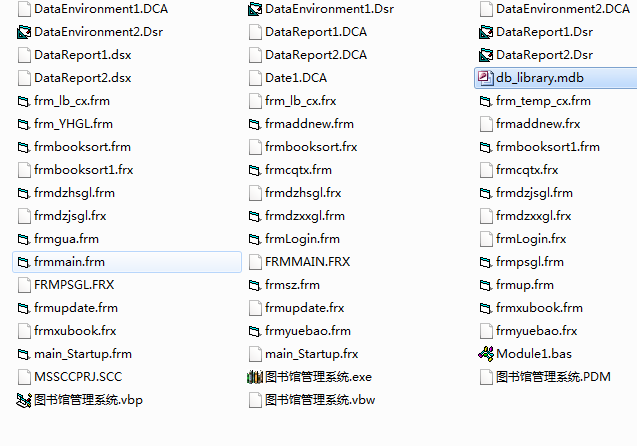The height and width of the screenshot is (446, 637).
Task: Select file name frmdzxxgl.frx
Action: point(533,216)
